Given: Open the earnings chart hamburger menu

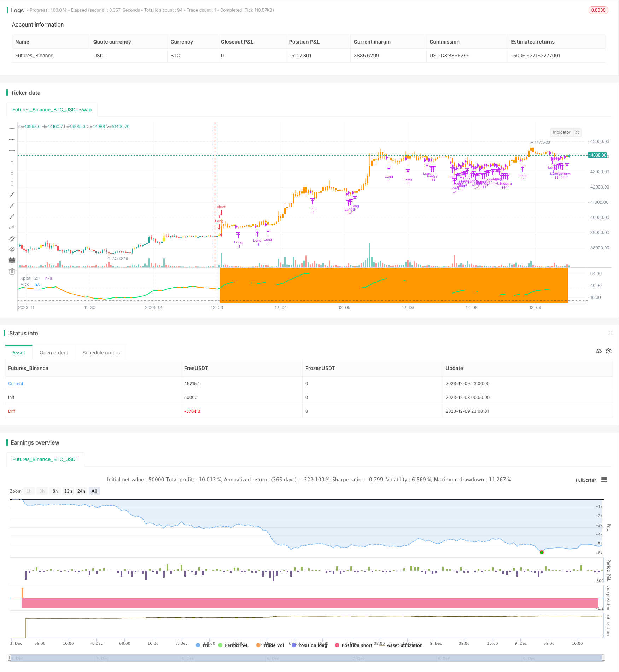Looking at the screenshot, I should tap(604, 480).
